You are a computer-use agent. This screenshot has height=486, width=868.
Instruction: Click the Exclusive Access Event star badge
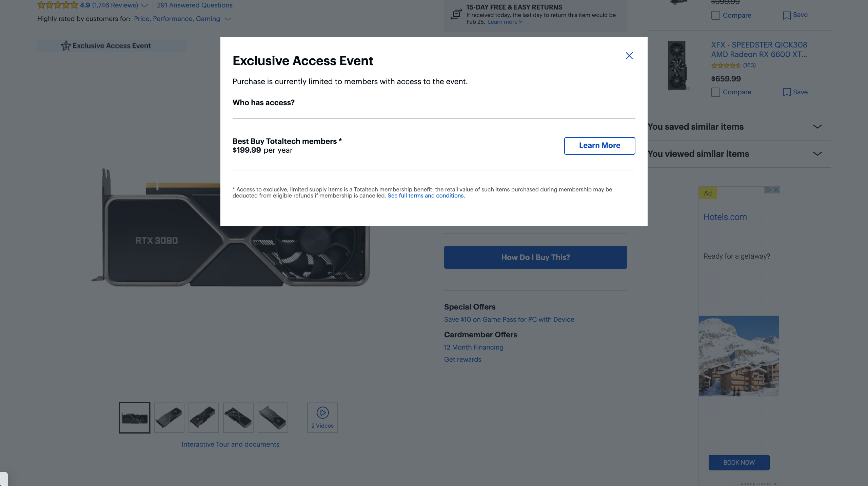click(112, 45)
